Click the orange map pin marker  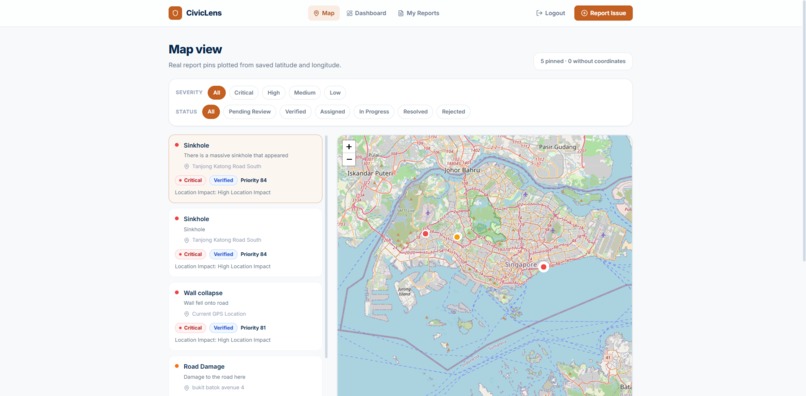click(457, 237)
